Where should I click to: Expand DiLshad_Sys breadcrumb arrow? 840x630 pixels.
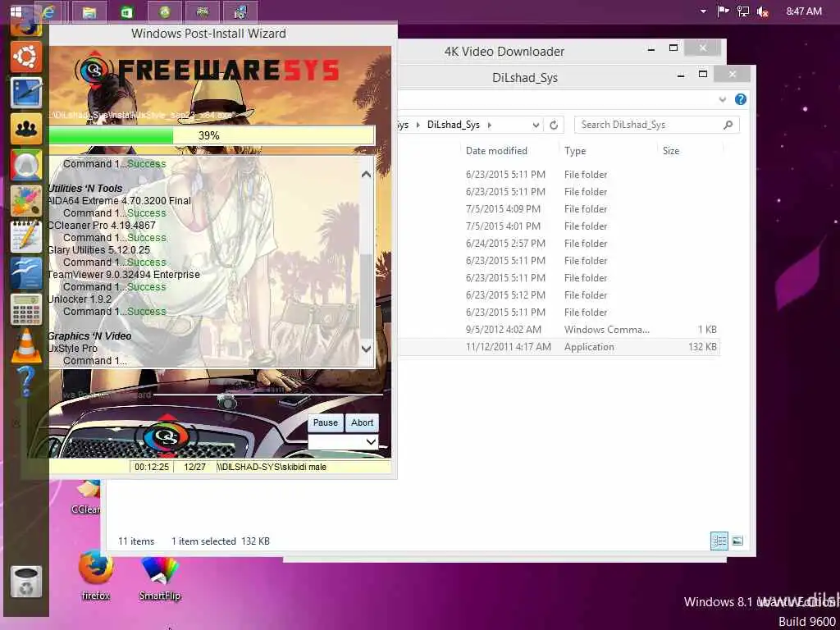(489, 125)
